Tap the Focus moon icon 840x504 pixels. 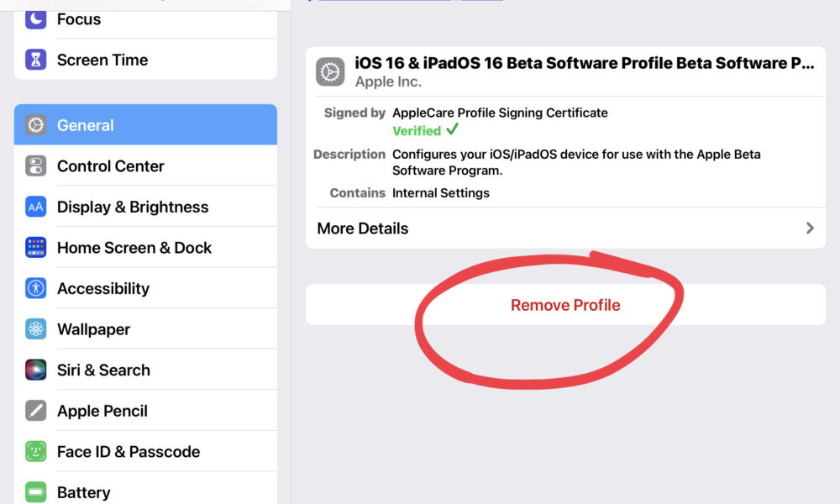point(35,18)
